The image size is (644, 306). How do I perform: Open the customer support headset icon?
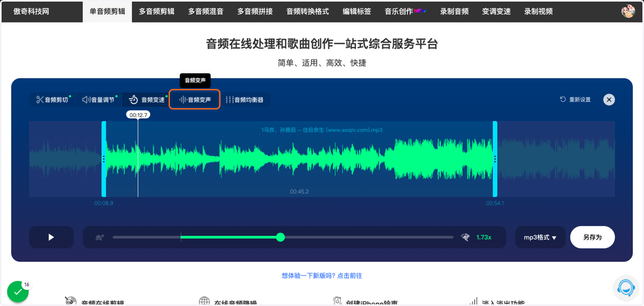coord(626,287)
